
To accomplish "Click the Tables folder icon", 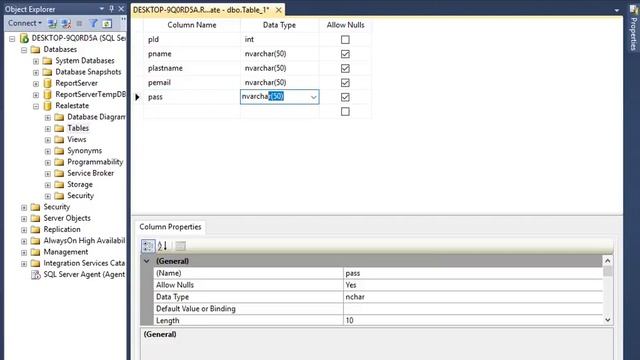I will pos(59,128).
